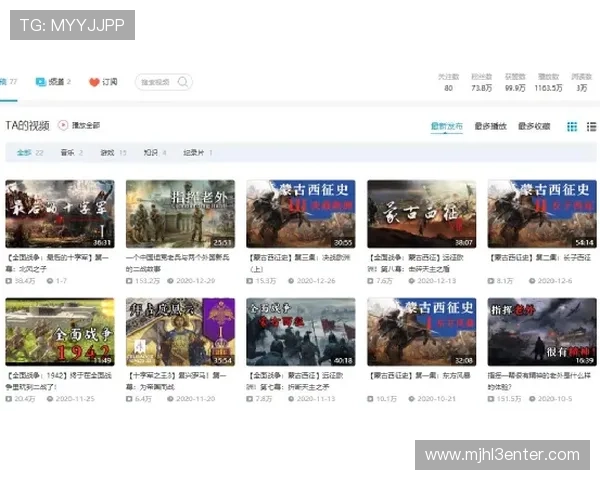Click the TA的视频 section heading
The width and height of the screenshot is (600, 480).
coord(28,126)
